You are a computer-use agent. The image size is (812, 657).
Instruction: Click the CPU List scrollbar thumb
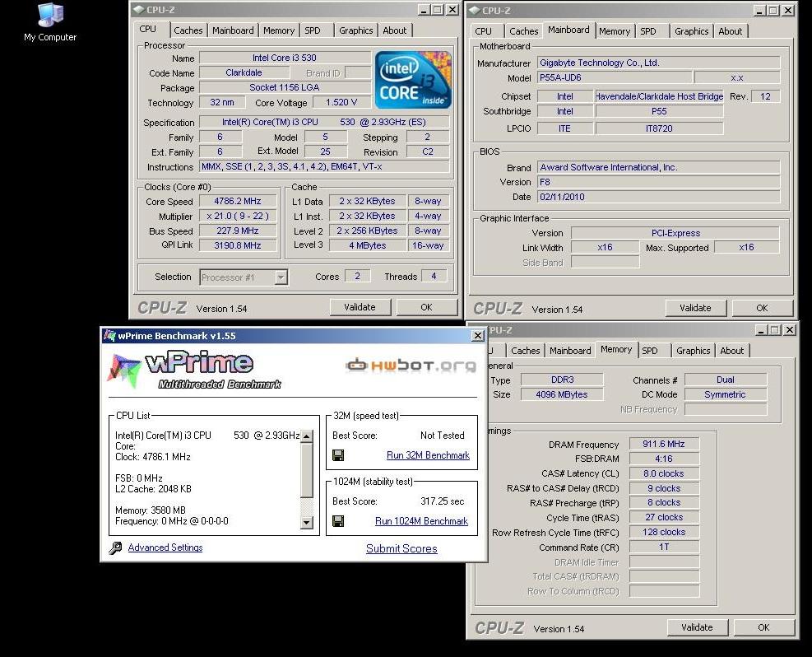tap(307, 469)
